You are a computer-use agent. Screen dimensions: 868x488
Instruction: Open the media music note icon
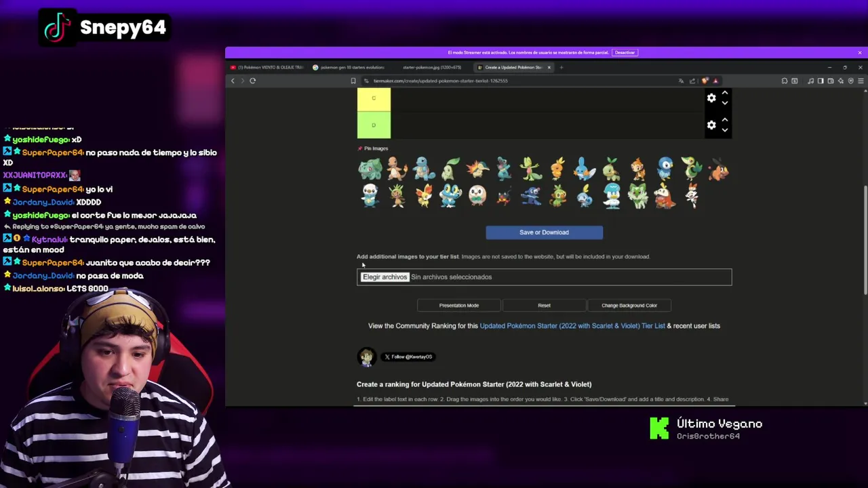pyautogui.click(x=810, y=81)
